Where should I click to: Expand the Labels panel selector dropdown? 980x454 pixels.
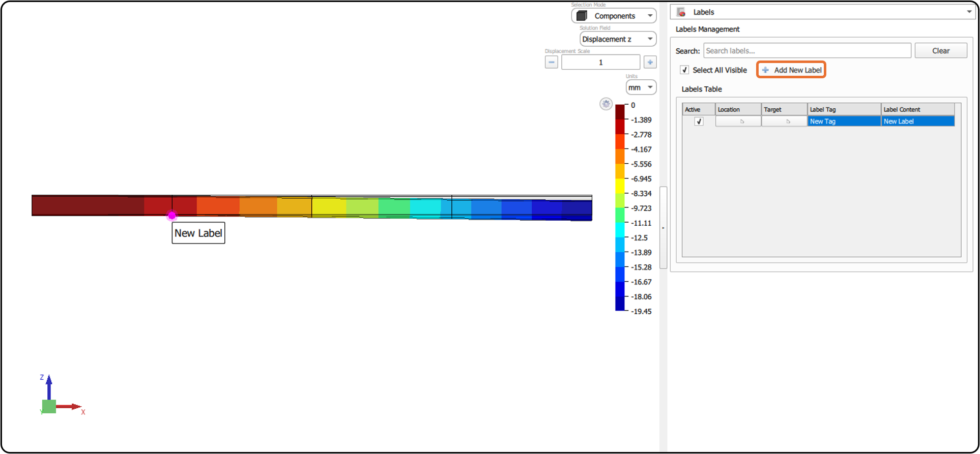point(821,12)
